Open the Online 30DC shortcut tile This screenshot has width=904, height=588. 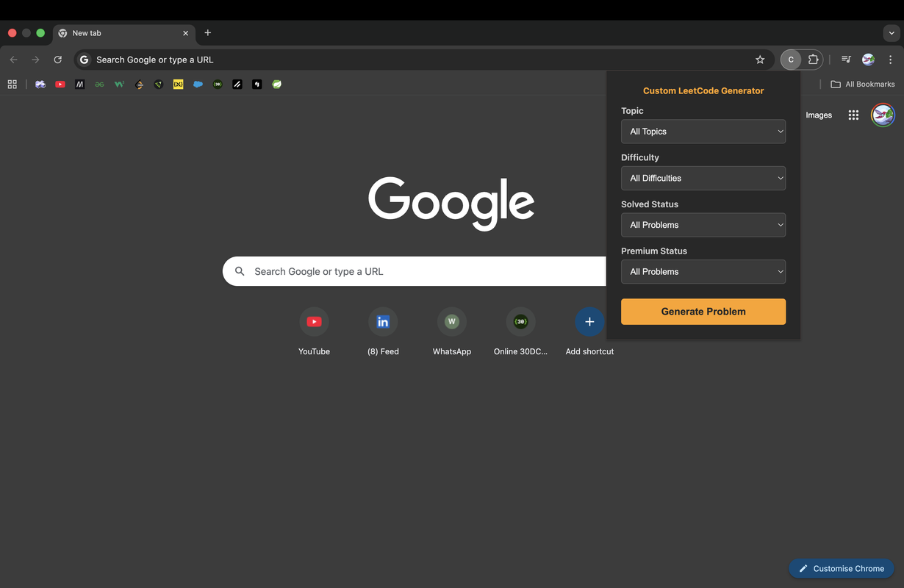point(520,331)
